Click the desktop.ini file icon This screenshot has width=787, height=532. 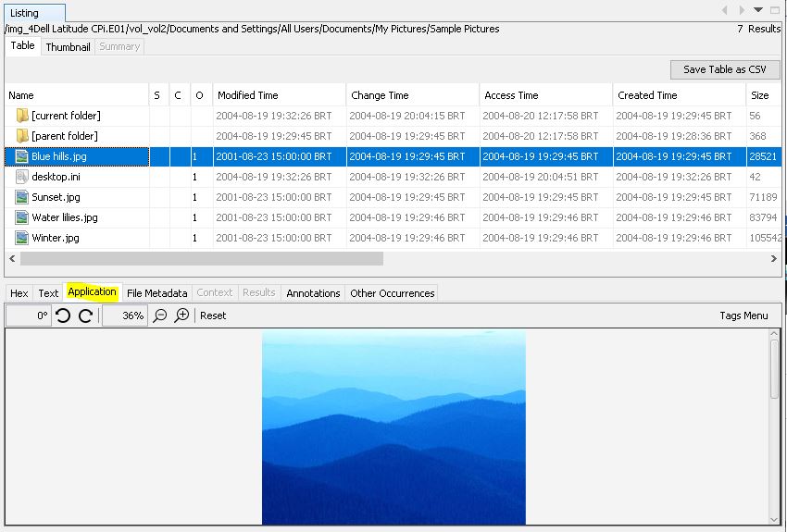(x=22, y=177)
